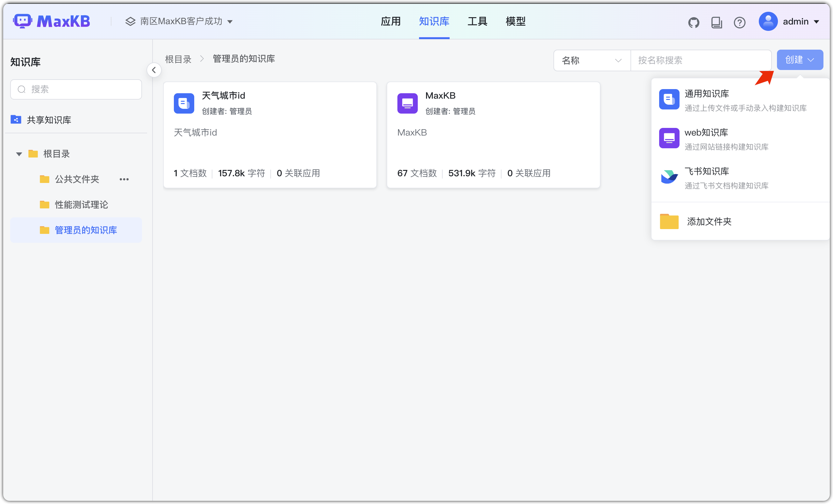The width and height of the screenshot is (833, 504).
Task: Switch to the 应用 tab
Action: (x=390, y=21)
